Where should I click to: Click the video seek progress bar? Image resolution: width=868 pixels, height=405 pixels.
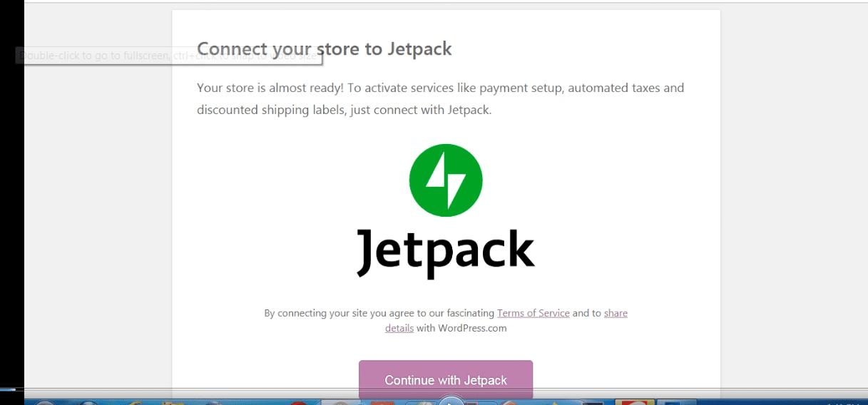click(x=434, y=389)
